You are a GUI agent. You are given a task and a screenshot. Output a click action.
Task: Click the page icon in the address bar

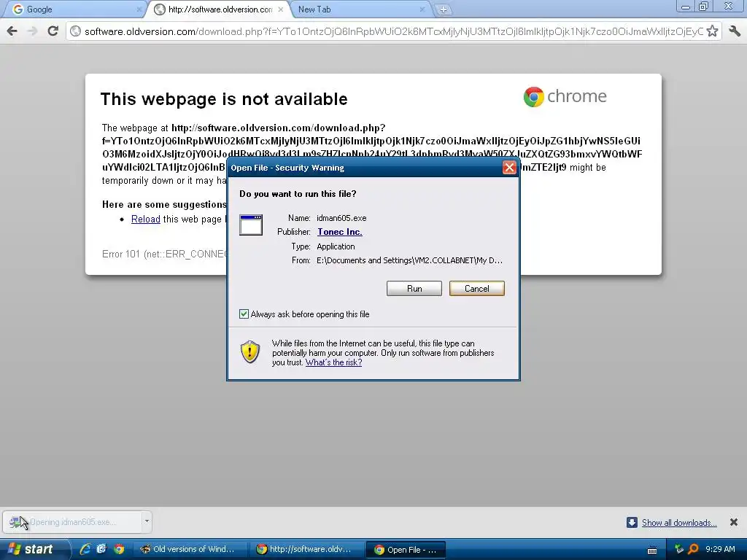pyautogui.click(x=75, y=31)
